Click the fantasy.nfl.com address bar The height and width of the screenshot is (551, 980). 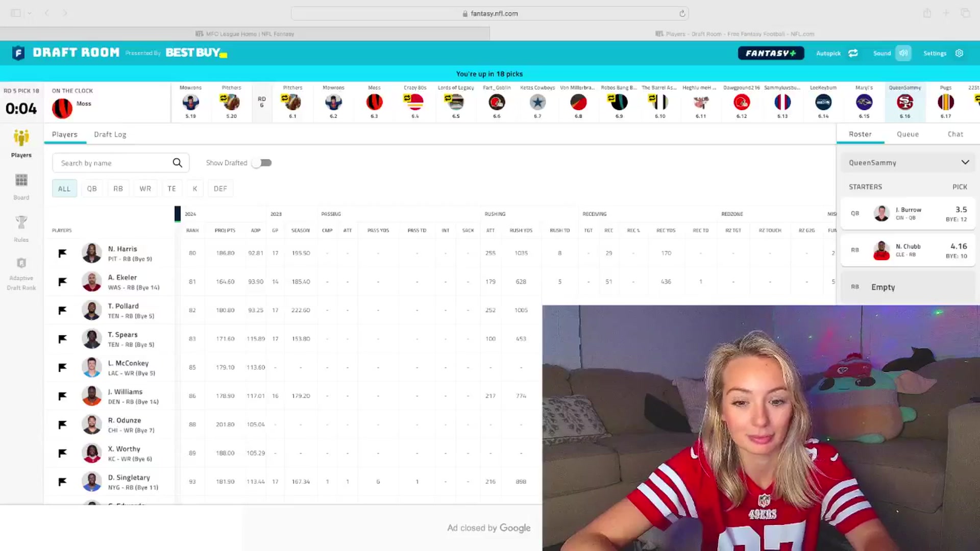click(x=490, y=13)
